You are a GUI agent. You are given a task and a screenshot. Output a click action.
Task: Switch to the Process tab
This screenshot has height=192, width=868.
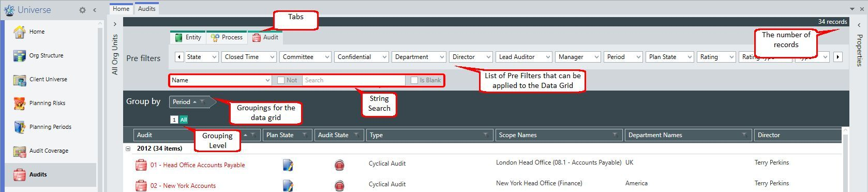[x=227, y=37]
